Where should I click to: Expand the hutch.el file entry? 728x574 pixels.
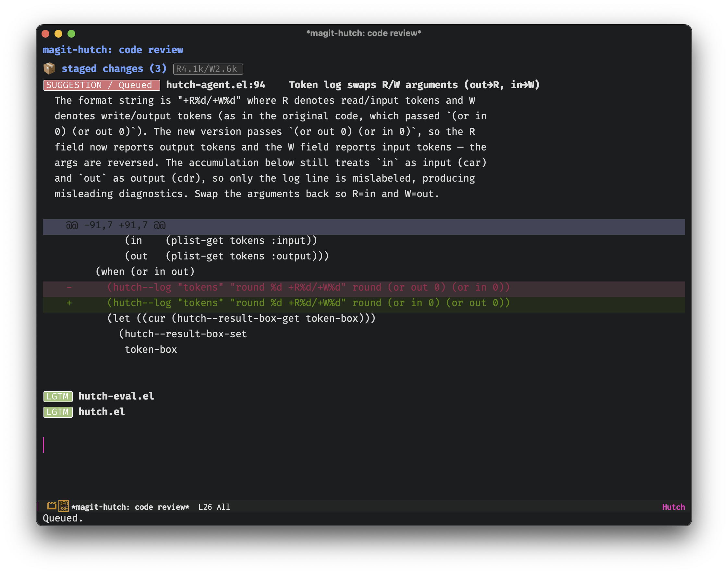tap(102, 412)
